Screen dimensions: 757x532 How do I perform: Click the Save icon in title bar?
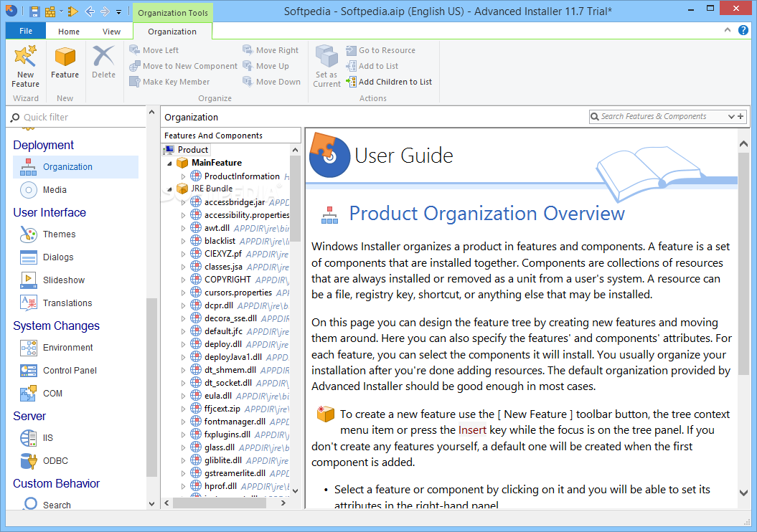(x=34, y=11)
